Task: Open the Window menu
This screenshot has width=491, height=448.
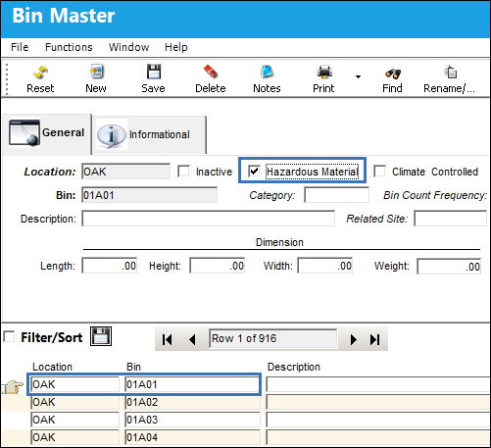Action: click(x=128, y=47)
